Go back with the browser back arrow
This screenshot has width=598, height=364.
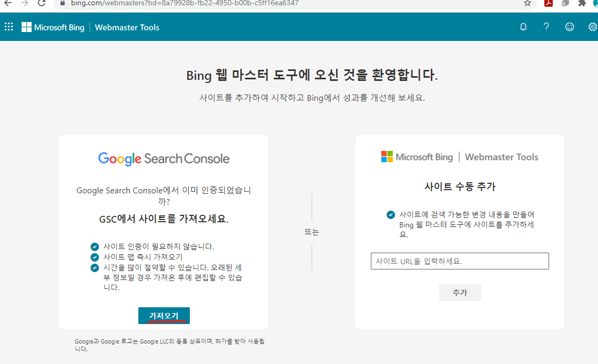point(8,4)
